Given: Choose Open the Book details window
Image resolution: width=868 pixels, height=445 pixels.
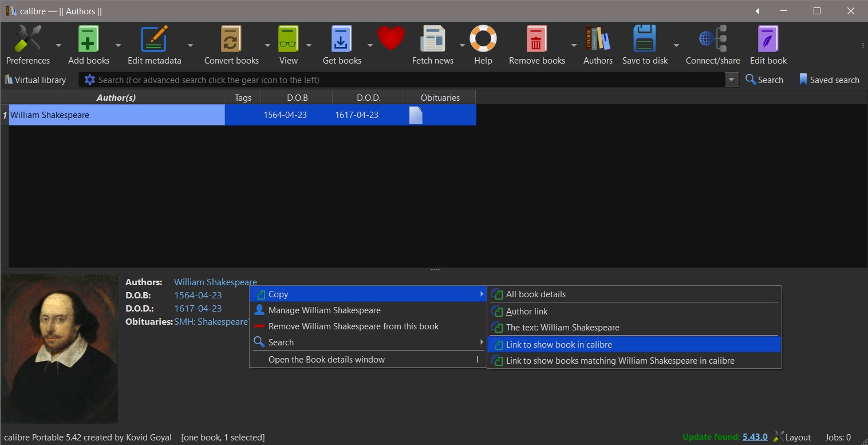Looking at the screenshot, I should click(368, 360).
